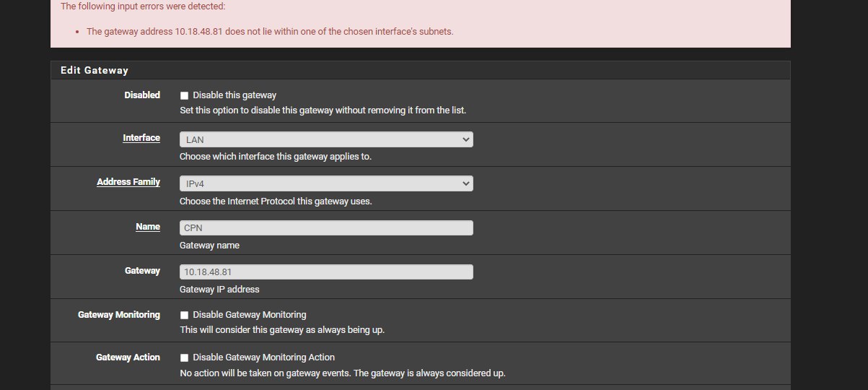The image size is (868, 390).
Task: Click the arrow on the IPv4 select box
Action: coord(465,183)
